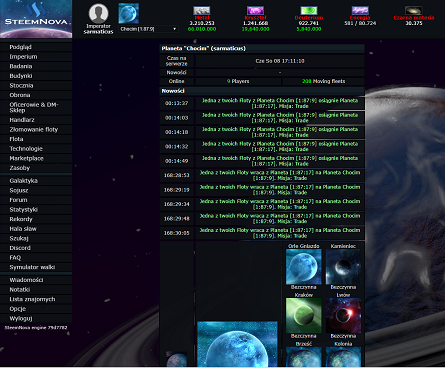This screenshot has height=368, width=445.
Task: Click the Imperator avatar icon
Action: (x=98, y=13)
